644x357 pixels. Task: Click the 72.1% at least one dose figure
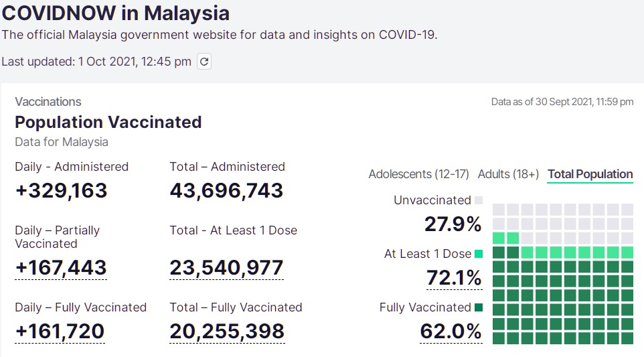click(454, 277)
